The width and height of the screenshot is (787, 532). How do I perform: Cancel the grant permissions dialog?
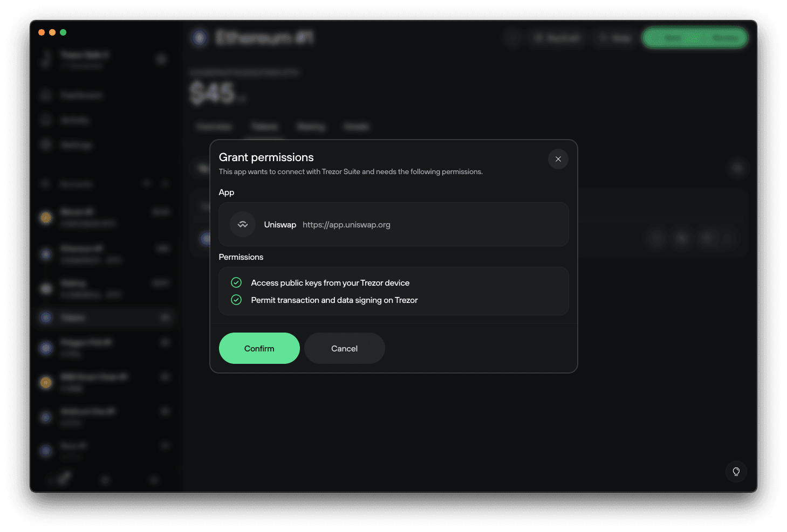[x=344, y=348]
